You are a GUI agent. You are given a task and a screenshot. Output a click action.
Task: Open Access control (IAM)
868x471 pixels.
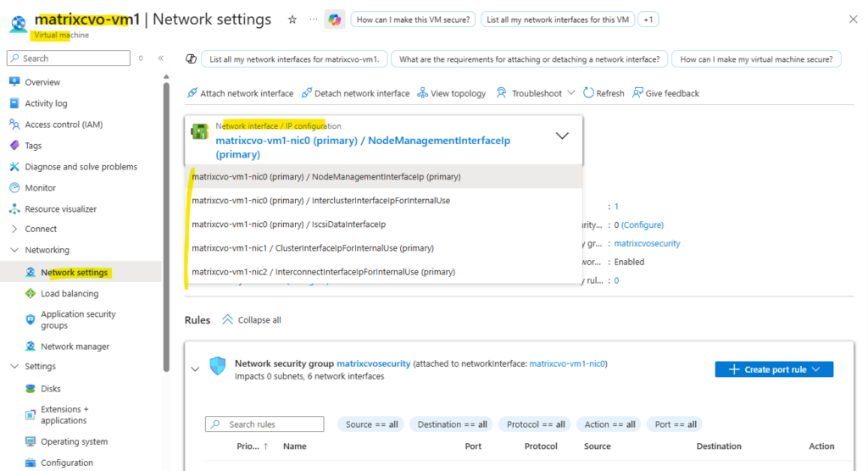pyautogui.click(x=64, y=125)
